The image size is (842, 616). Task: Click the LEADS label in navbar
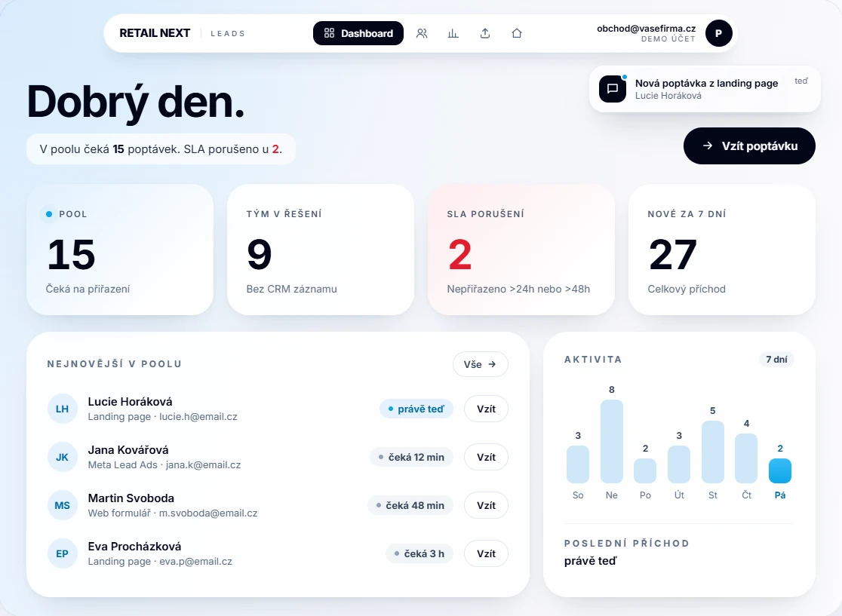[x=228, y=33]
